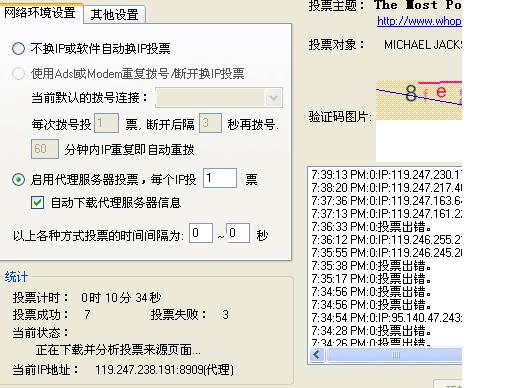Select log entry 7:39:13 PM IP 119.247.230
The height and width of the screenshot is (388, 512).
coord(387,175)
